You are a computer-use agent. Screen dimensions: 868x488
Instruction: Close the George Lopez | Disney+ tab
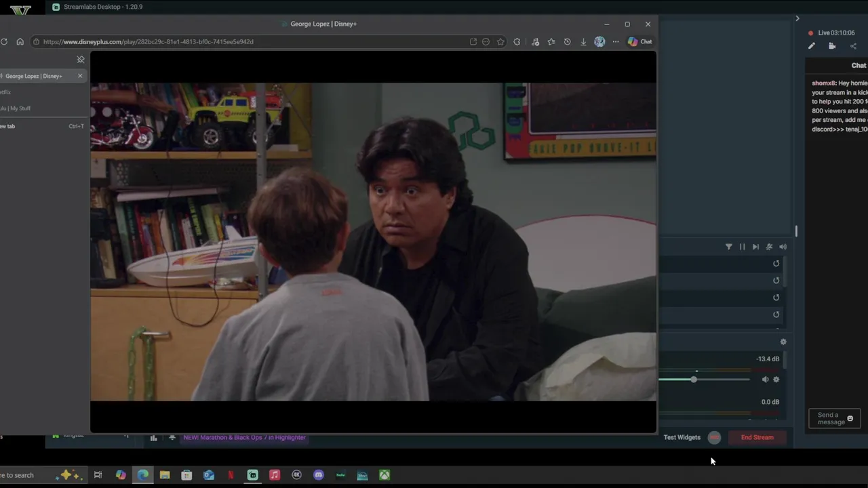(x=80, y=76)
